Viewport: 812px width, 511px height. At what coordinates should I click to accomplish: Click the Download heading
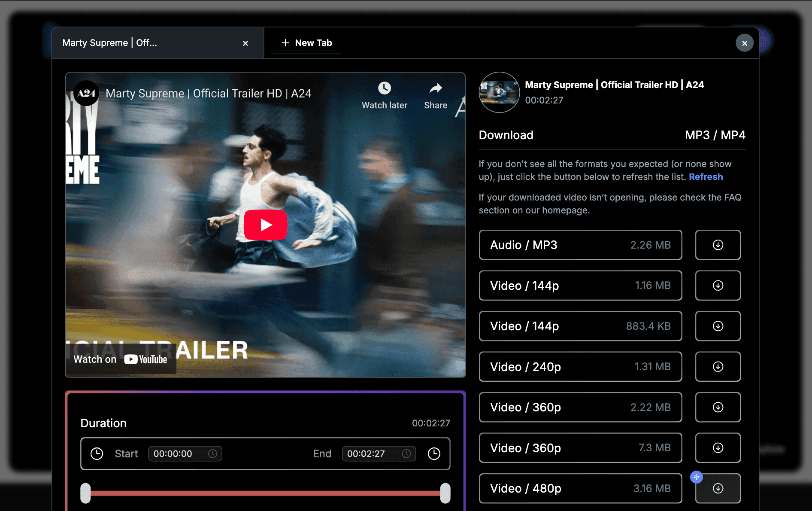pos(506,135)
